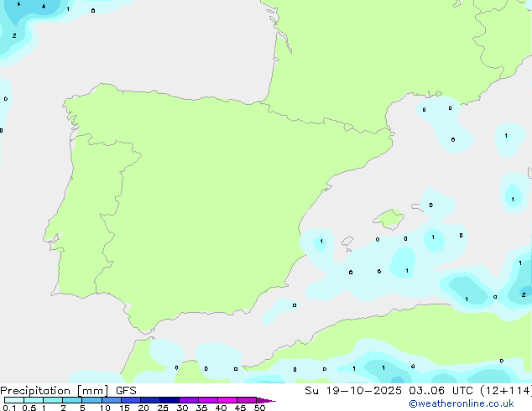Viewport: 532px width, 411px height.
Task: Select the 15–20 mm blue legend swatch
Action: 131,400
